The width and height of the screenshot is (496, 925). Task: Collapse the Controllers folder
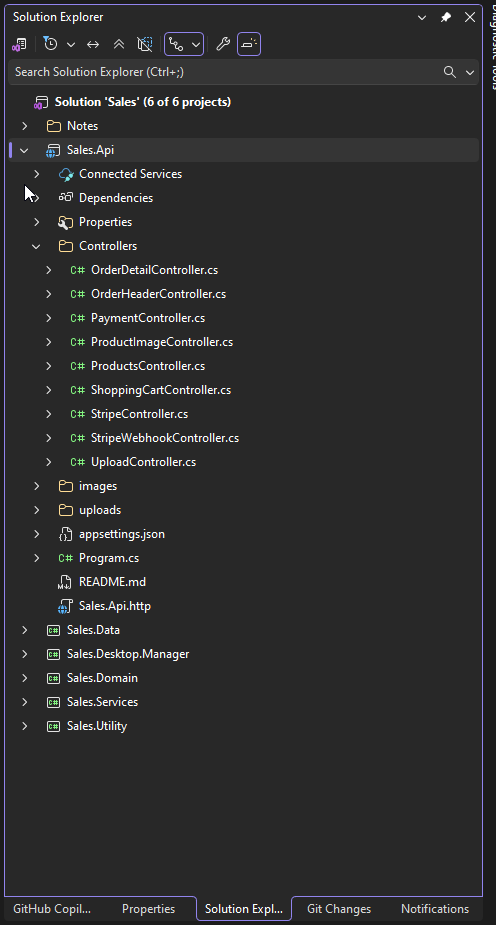37,246
